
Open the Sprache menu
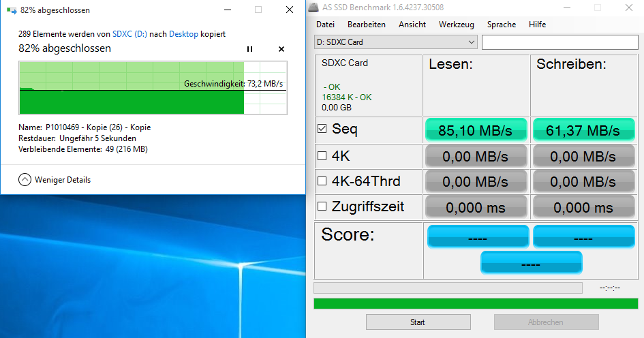502,25
